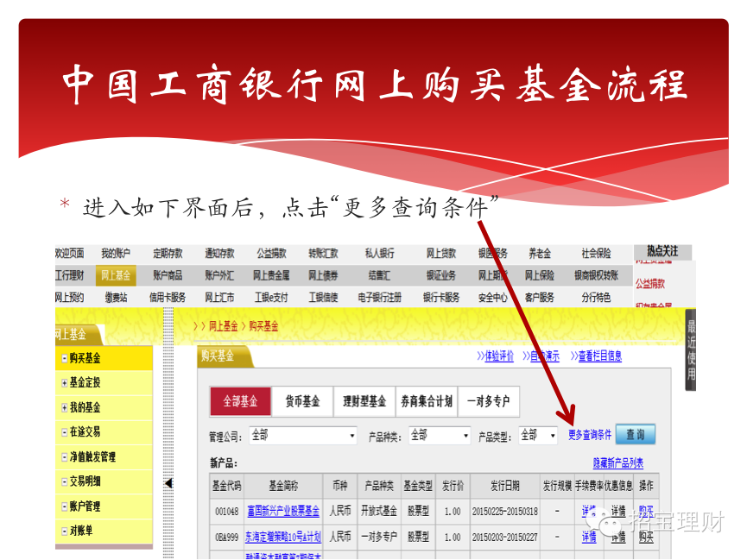Image resolution: width=747 pixels, height=560 pixels.
Task: Collapse sidebar with the black arrow
Action: click(168, 483)
